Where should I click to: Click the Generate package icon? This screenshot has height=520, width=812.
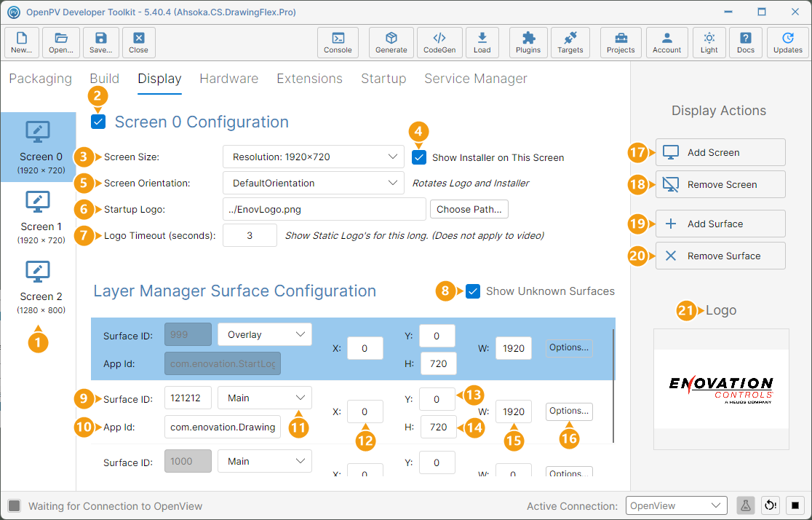[x=391, y=42]
